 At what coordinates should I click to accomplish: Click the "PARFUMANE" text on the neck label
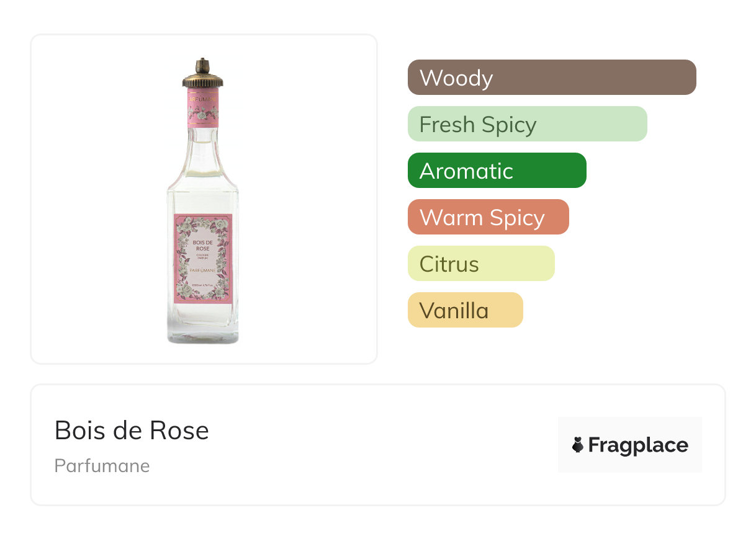tap(202, 99)
